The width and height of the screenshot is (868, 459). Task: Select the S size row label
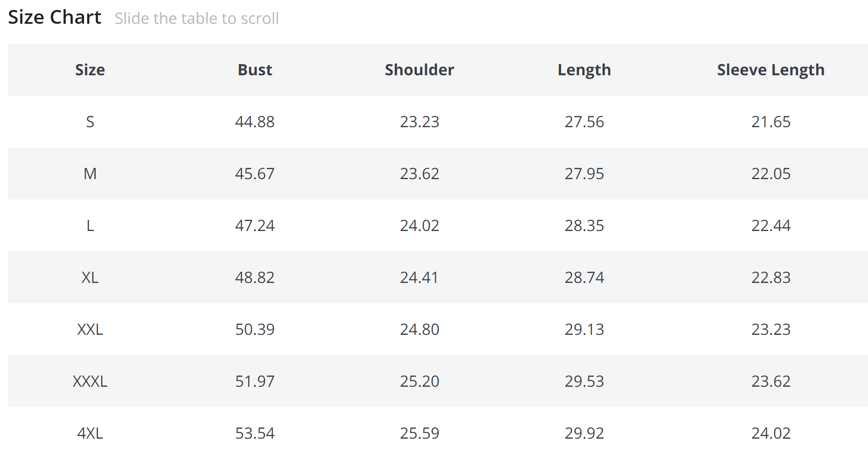tap(90, 122)
